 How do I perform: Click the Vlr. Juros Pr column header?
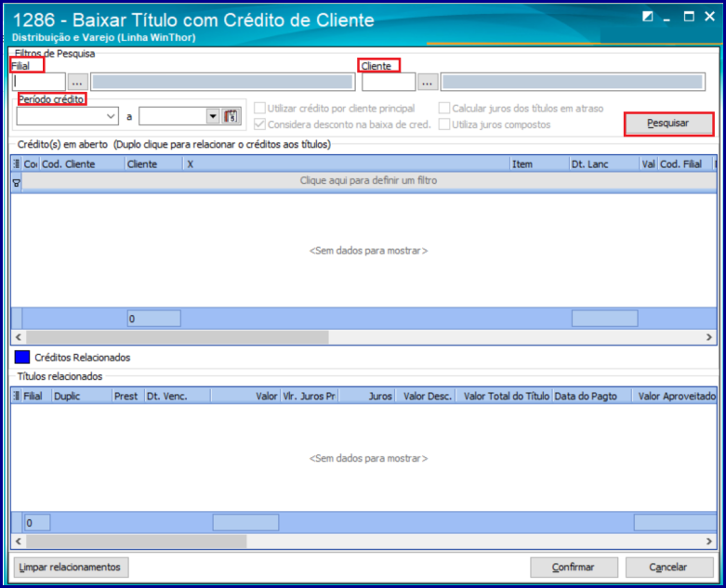point(310,397)
